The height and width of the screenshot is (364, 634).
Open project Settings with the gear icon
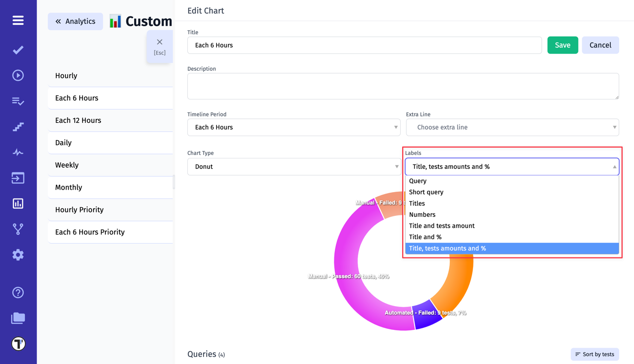18,255
